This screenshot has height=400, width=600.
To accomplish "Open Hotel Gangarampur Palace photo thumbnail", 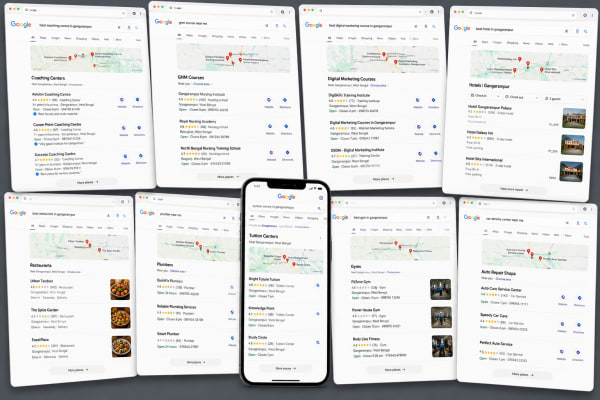I will click(574, 118).
